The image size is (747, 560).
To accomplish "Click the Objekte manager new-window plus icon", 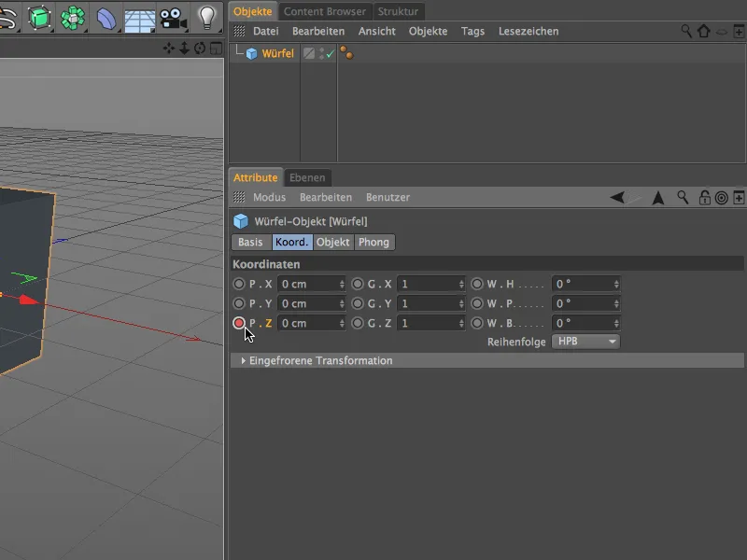I will (739, 32).
